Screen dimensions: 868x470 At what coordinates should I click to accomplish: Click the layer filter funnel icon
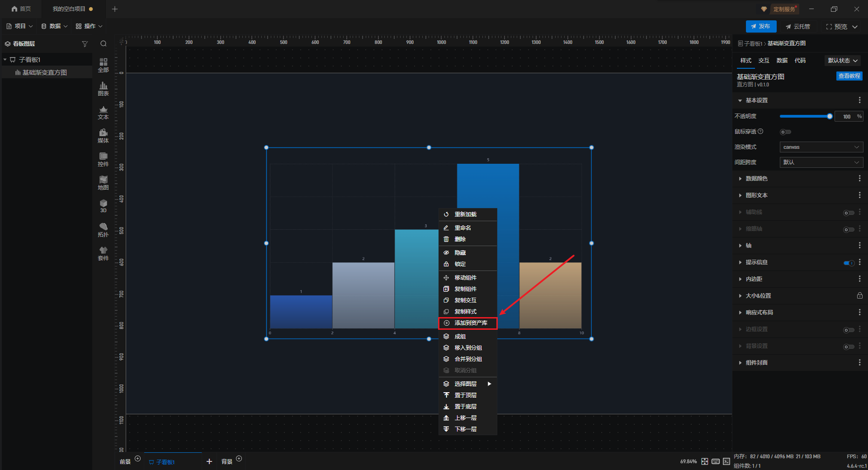85,44
